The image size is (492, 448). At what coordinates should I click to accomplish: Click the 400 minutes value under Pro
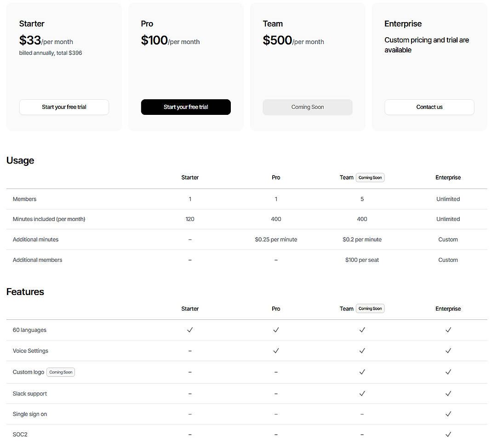click(276, 219)
